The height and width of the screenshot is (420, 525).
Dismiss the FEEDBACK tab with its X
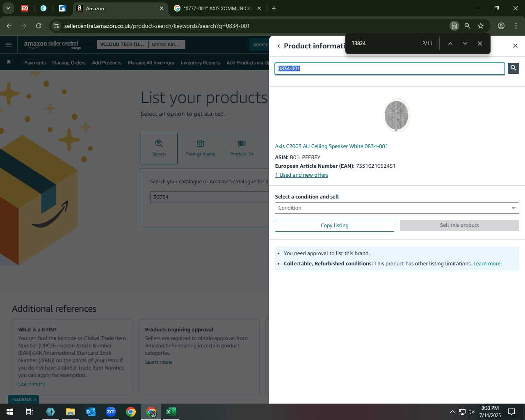click(x=35, y=399)
